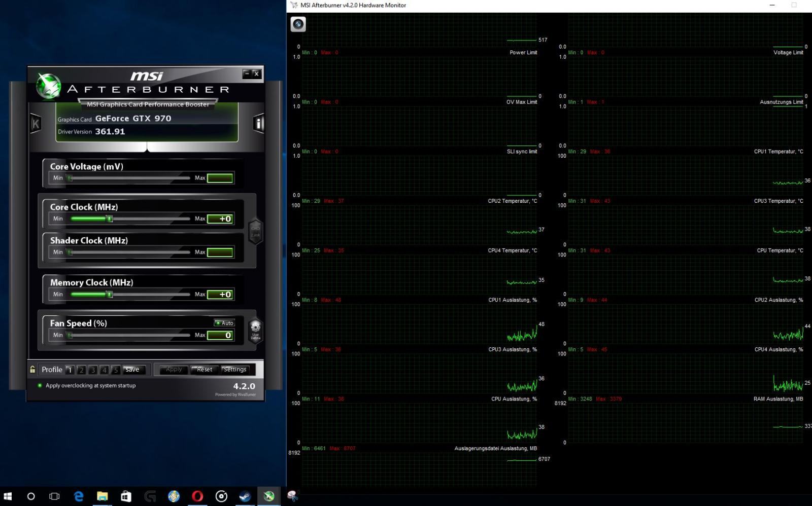Click the RAM Auslastung graph label
The width and height of the screenshot is (812, 506).
[779, 399]
